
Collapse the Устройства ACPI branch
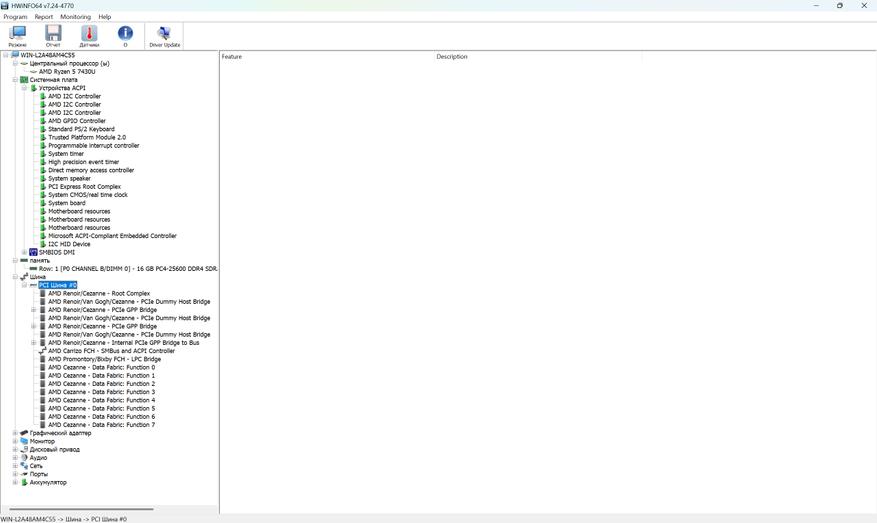[x=25, y=88]
